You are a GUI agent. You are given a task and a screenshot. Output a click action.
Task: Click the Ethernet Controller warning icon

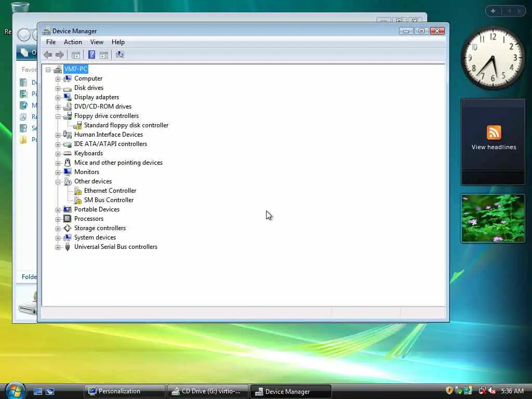[x=78, y=191]
